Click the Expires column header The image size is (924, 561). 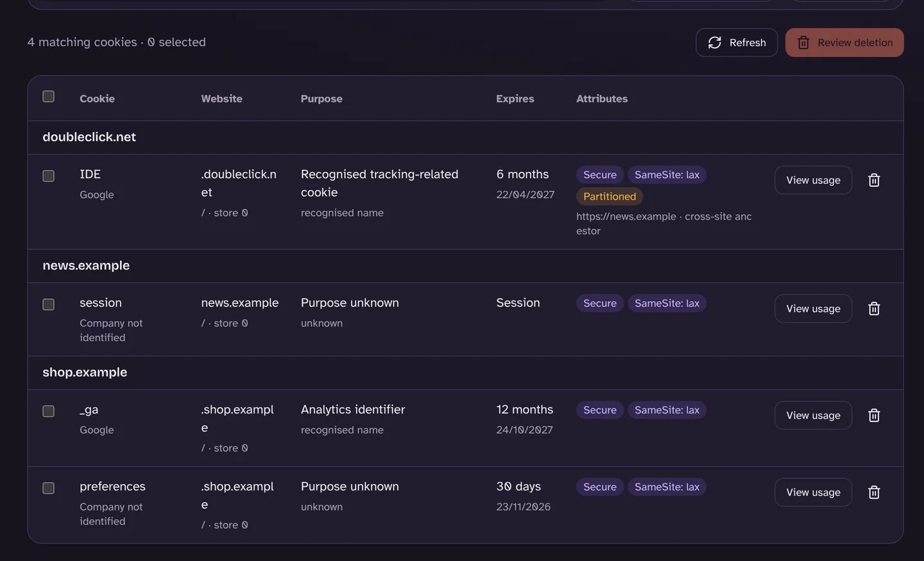[515, 99]
